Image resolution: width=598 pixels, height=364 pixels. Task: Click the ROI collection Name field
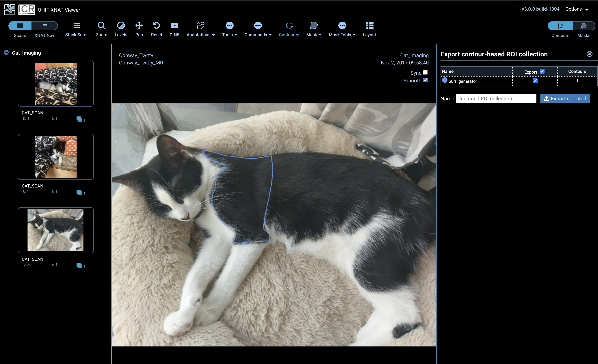click(x=496, y=99)
